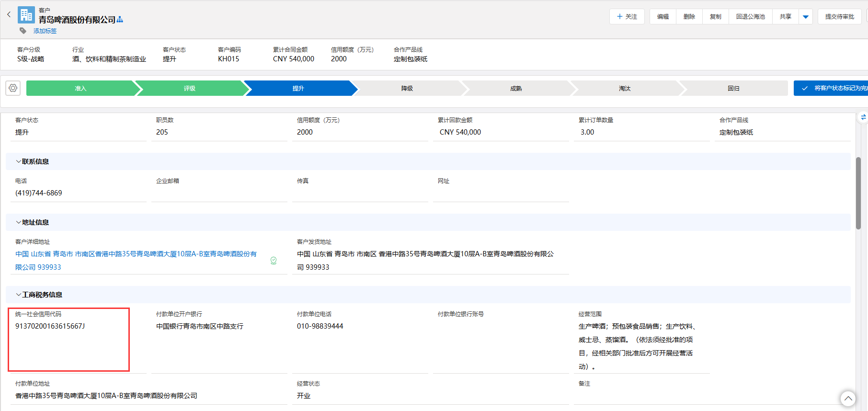Click the address verified checkmark icon
868x411 pixels.
point(274,261)
